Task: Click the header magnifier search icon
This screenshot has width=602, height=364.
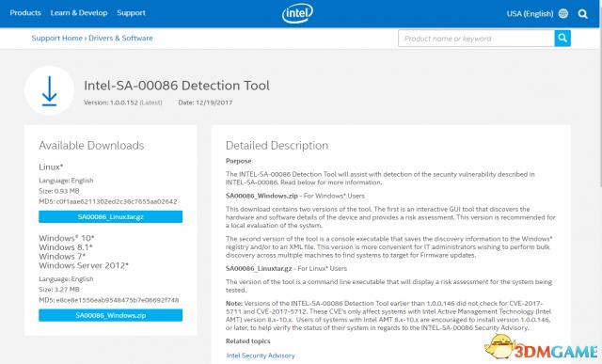Action: point(583,14)
